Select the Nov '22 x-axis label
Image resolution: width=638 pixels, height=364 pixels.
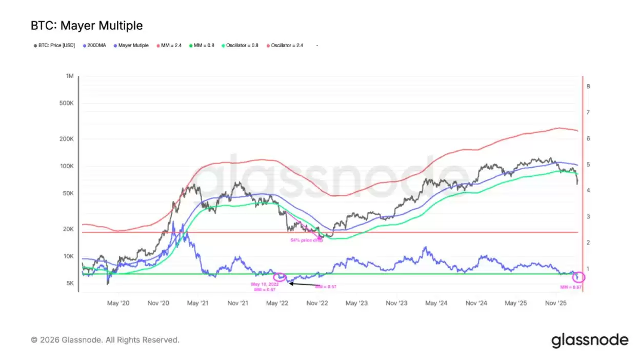pyautogui.click(x=317, y=304)
